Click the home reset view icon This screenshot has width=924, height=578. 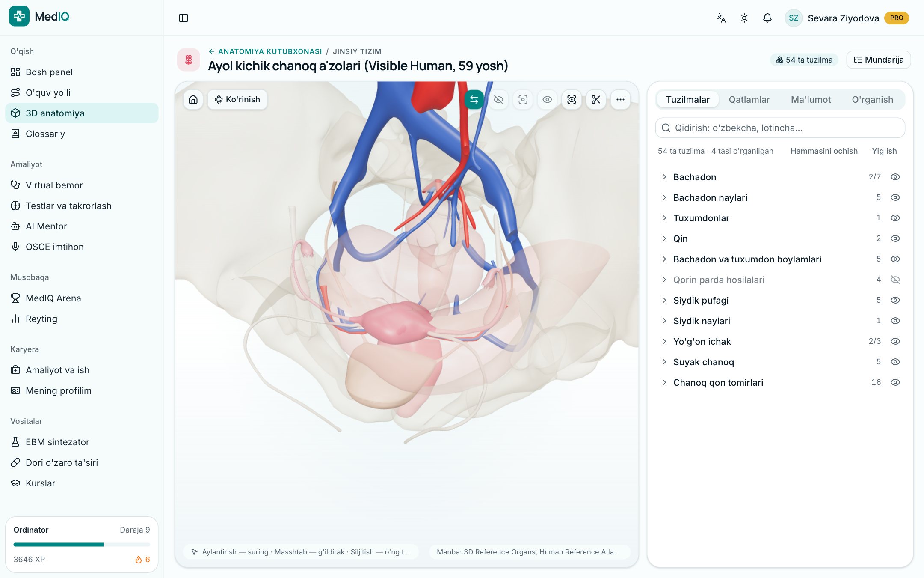click(x=193, y=99)
